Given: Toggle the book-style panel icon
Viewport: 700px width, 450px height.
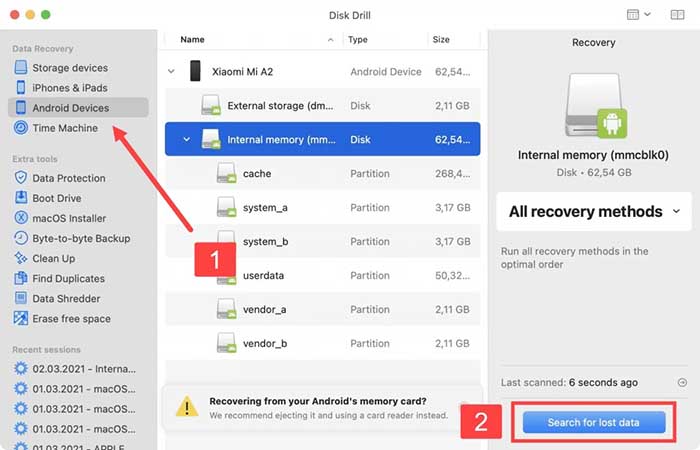Looking at the screenshot, I should [677, 15].
